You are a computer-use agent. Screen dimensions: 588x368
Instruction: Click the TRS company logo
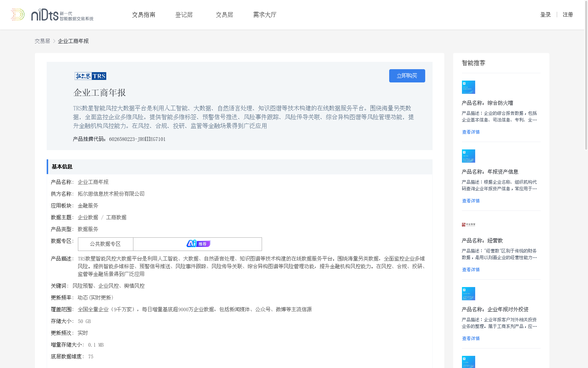click(x=90, y=76)
